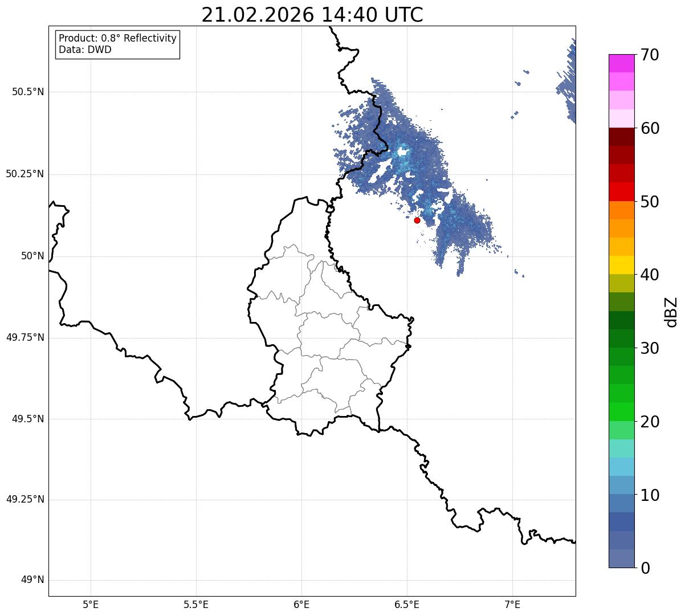The height and width of the screenshot is (616, 685).
Task: Click the 49°N latitude label
Action: point(32,580)
